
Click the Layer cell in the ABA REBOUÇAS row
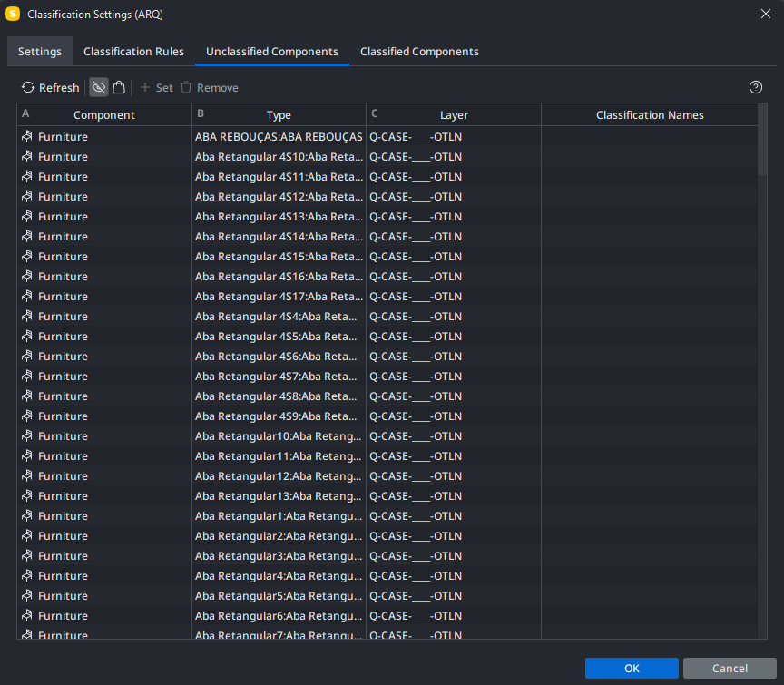coord(454,136)
